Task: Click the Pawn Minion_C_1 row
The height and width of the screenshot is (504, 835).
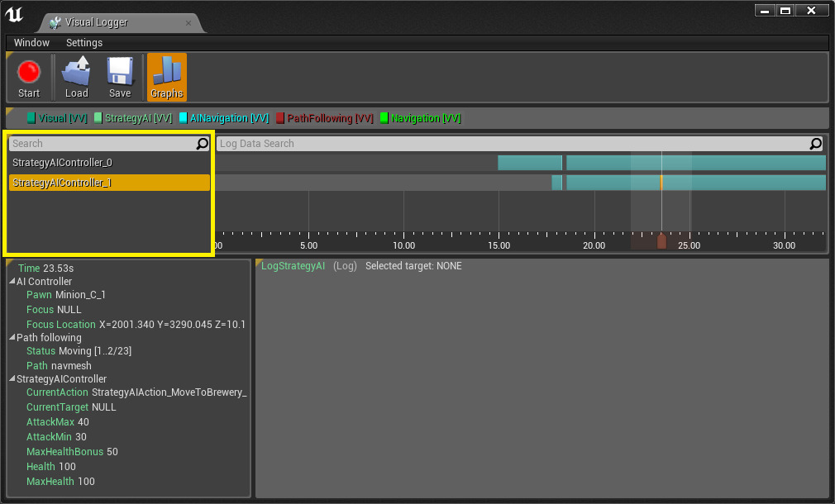Action: point(66,295)
